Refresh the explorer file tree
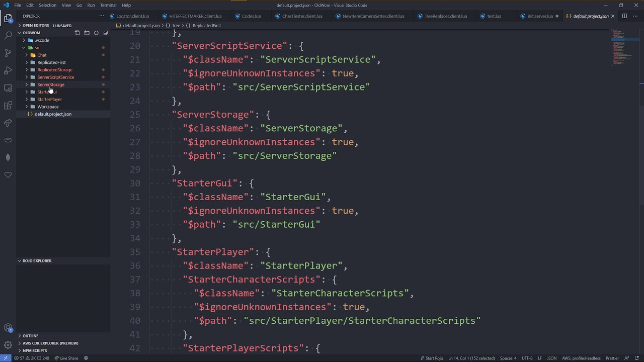 pyautogui.click(x=96, y=33)
